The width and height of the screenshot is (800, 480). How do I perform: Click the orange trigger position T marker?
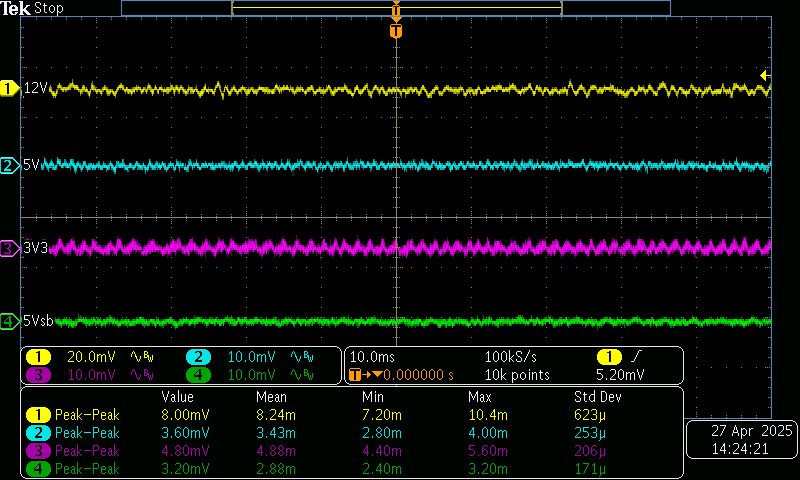[396, 31]
